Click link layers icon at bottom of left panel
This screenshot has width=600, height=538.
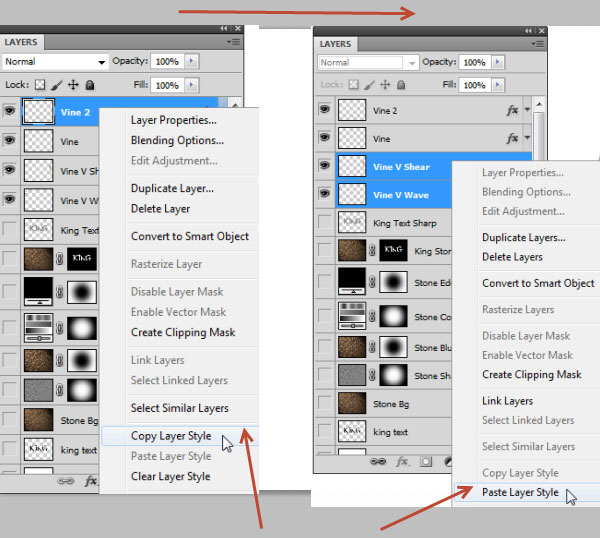tap(65, 481)
